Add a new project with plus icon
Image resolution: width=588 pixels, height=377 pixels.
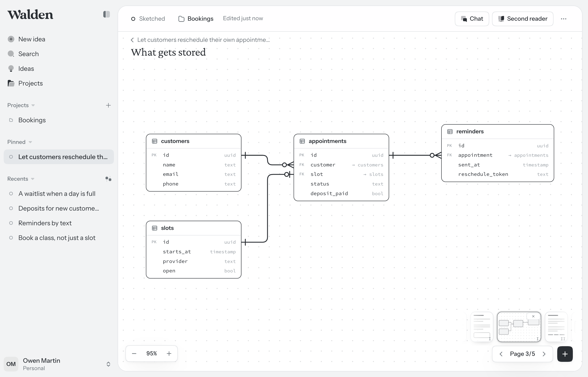coord(108,105)
